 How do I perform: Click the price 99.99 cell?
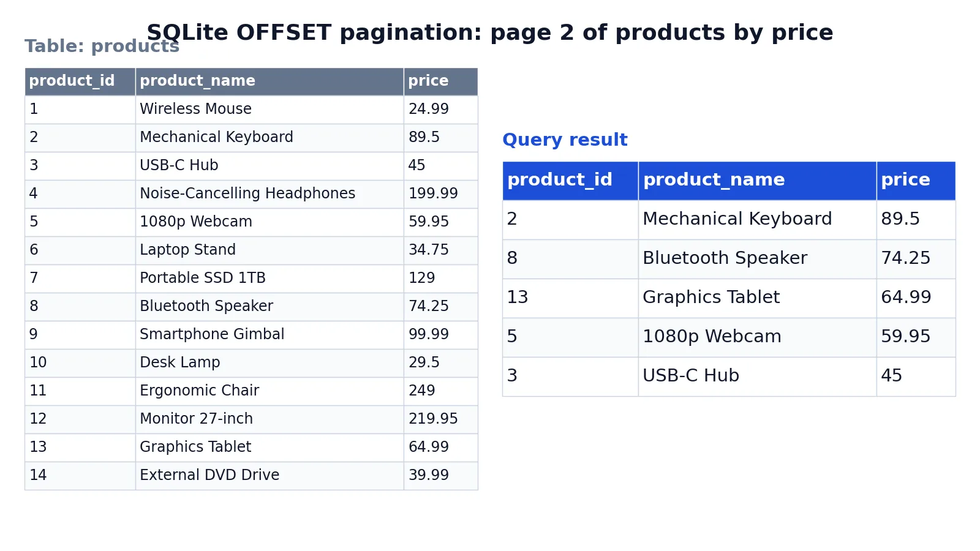click(441, 335)
